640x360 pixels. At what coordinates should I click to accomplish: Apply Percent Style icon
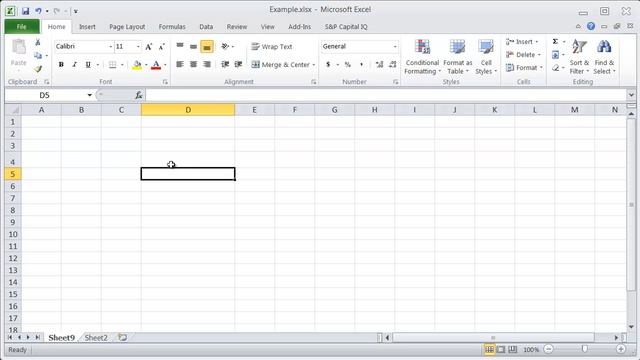click(x=347, y=64)
